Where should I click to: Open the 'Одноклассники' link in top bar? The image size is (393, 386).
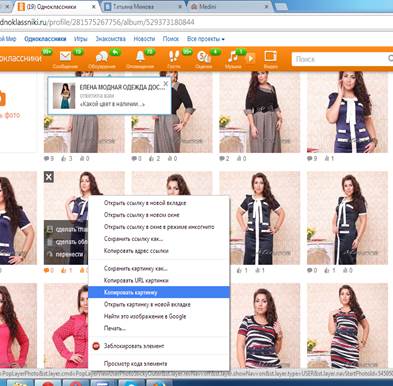45,39
